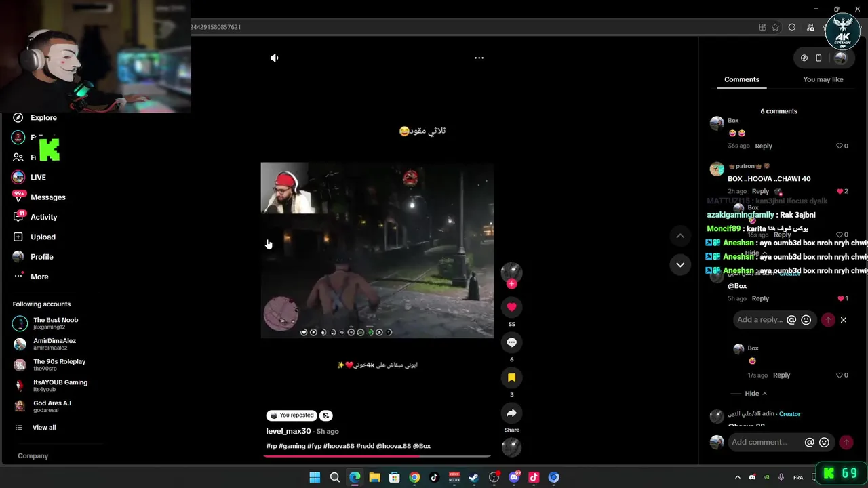Open browser extensions puzzle icon
868x488 pixels.
pos(791,27)
